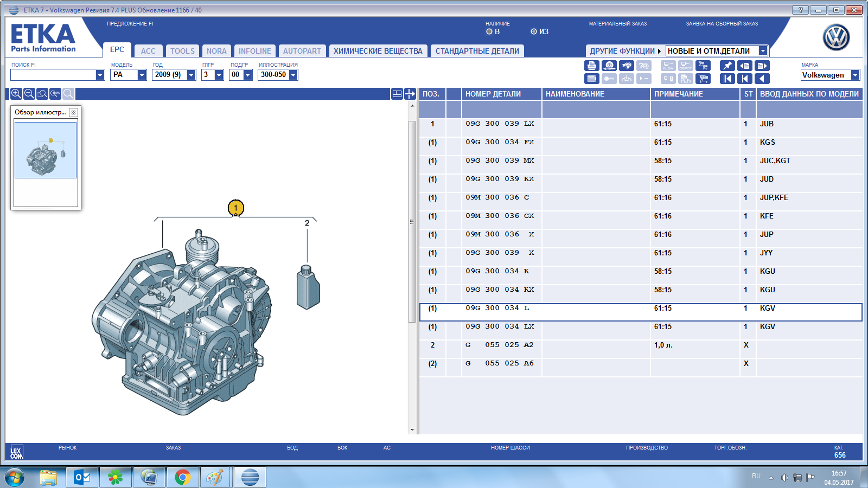Viewport: 868px width, 488px height.
Task: Click the illustration scrollbar down arrow
Action: pos(412,430)
